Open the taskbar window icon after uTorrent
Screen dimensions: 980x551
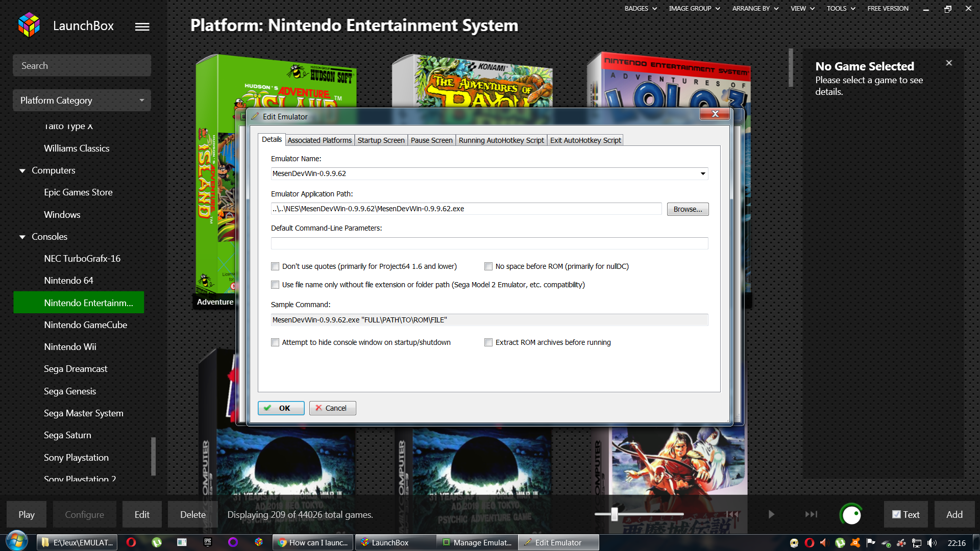point(182,542)
